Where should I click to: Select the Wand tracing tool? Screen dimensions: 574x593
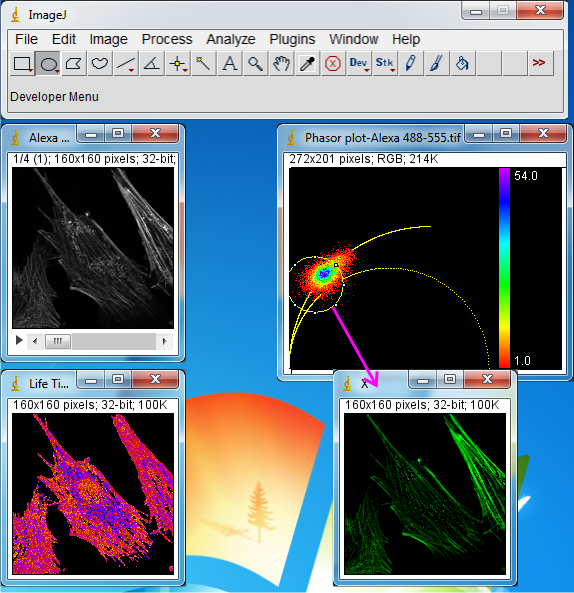click(x=203, y=64)
